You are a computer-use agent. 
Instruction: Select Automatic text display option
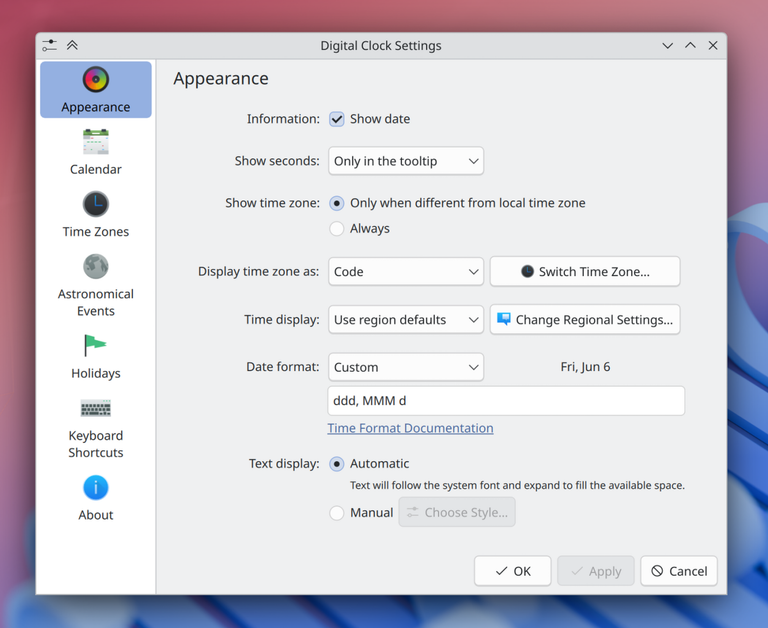(x=336, y=464)
